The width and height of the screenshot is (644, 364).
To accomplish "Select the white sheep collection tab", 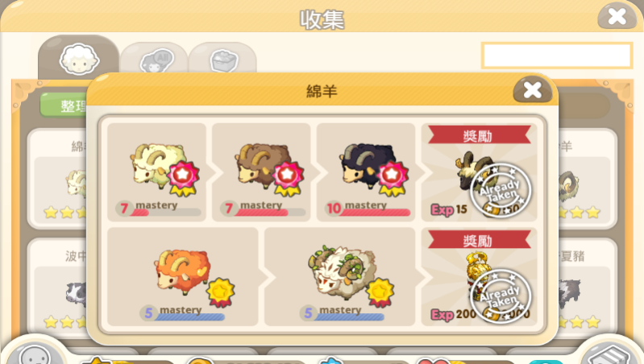I will (x=78, y=58).
